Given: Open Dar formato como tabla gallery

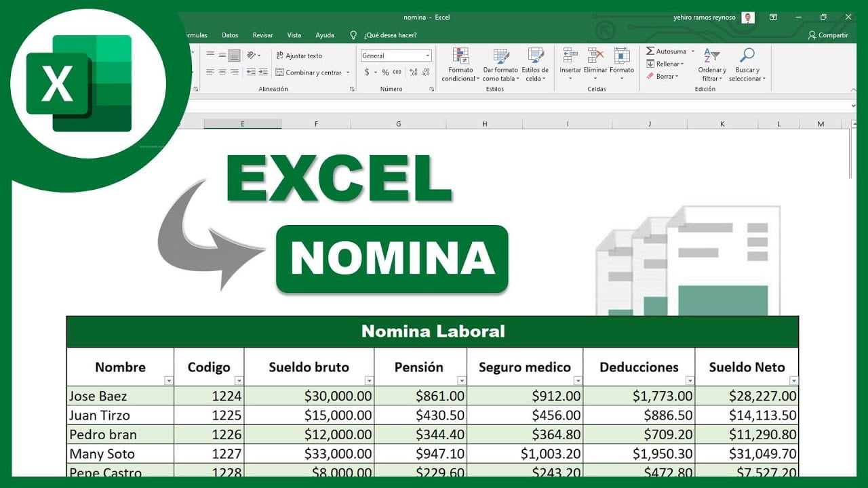Looking at the screenshot, I should point(500,65).
